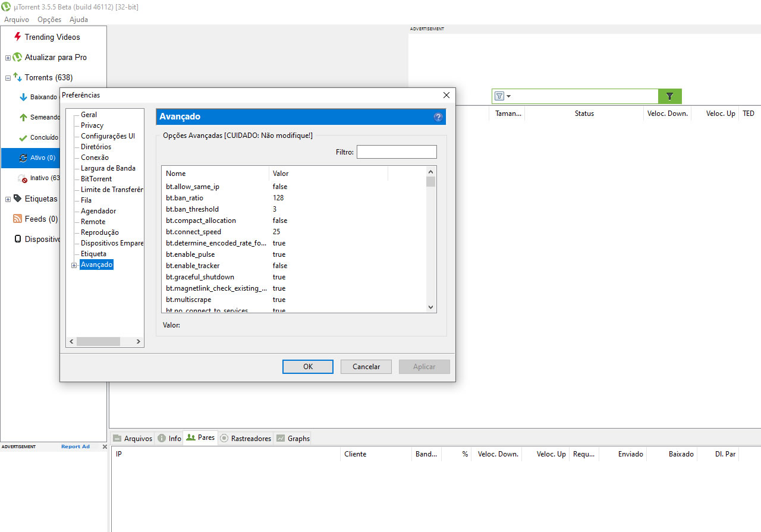Select the Concluído checkmark icon
This screenshot has height=532, width=761.
coord(23,137)
